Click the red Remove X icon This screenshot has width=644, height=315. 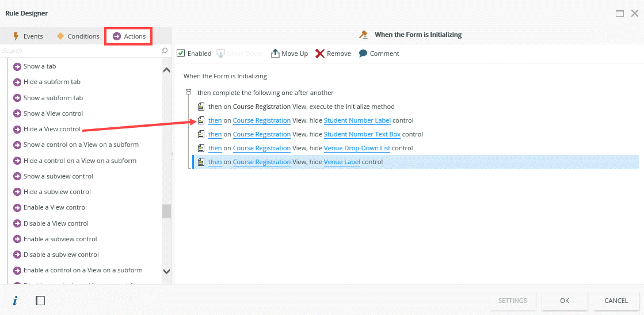click(x=320, y=54)
